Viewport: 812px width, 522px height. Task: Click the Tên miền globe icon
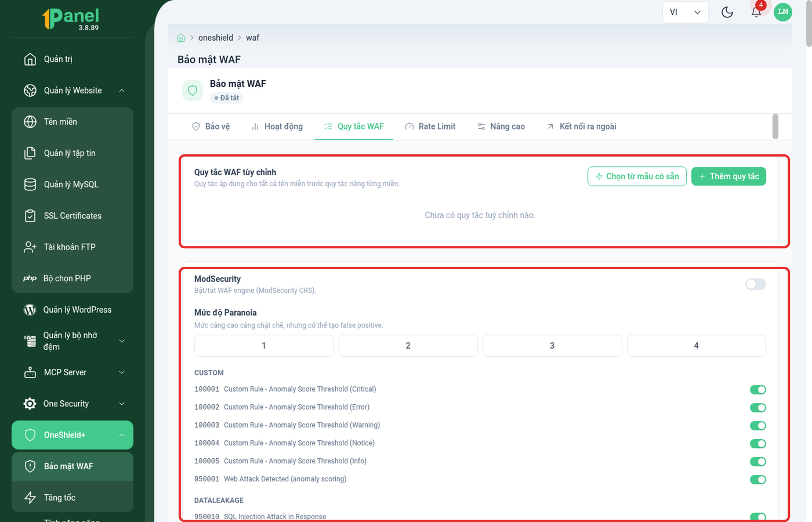[x=30, y=122]
